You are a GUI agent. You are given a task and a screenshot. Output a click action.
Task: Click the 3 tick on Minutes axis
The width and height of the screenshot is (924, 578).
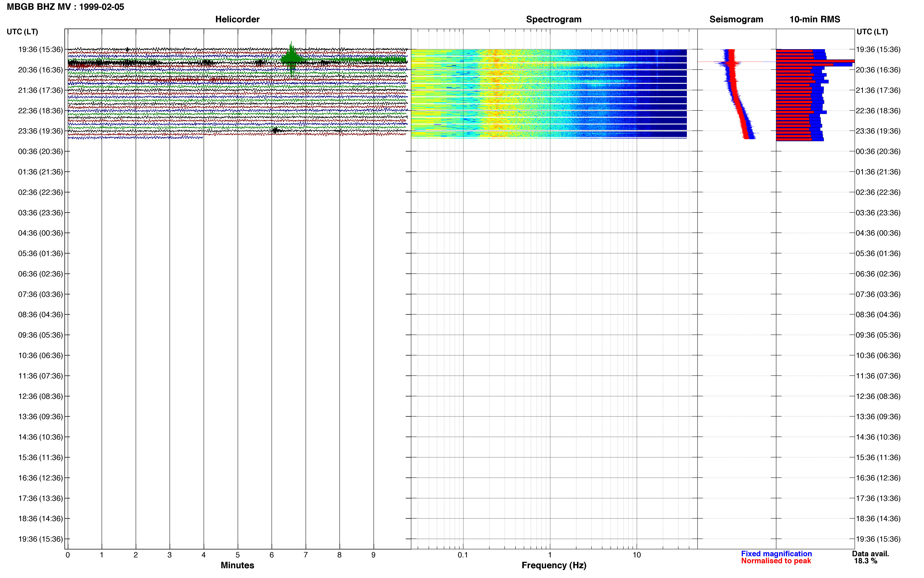coord(170,555)
